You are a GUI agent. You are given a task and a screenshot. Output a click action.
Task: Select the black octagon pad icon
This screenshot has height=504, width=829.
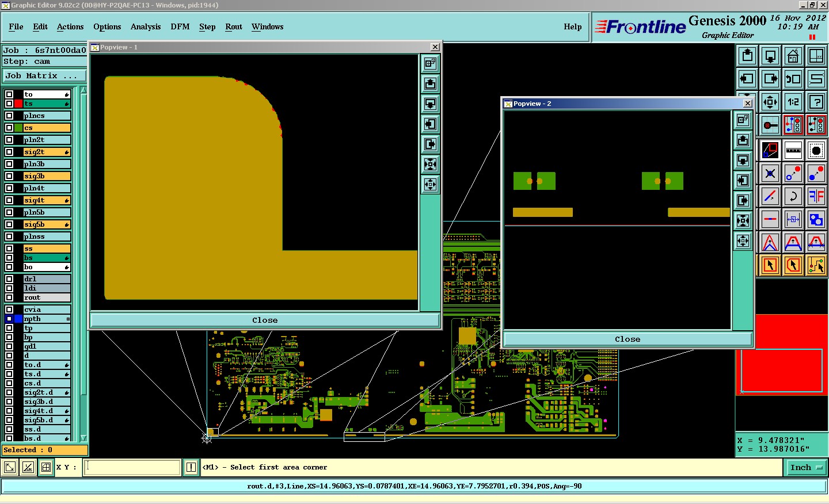(816, 150)
